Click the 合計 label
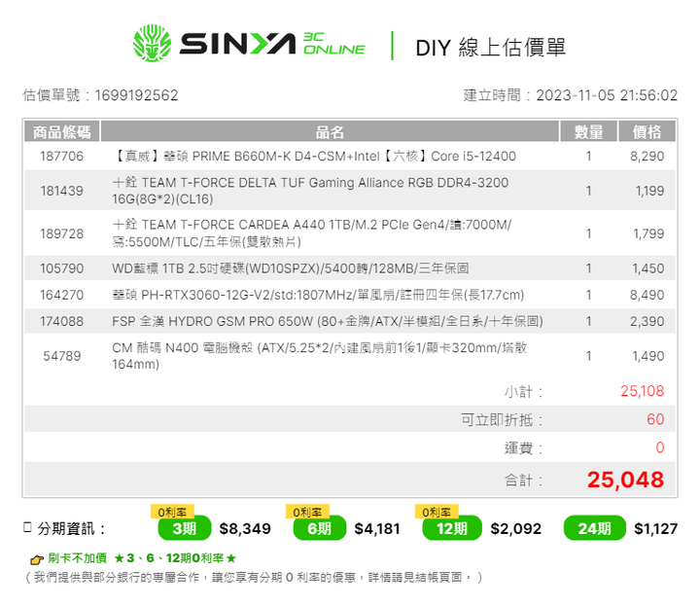 click(523, 481)
